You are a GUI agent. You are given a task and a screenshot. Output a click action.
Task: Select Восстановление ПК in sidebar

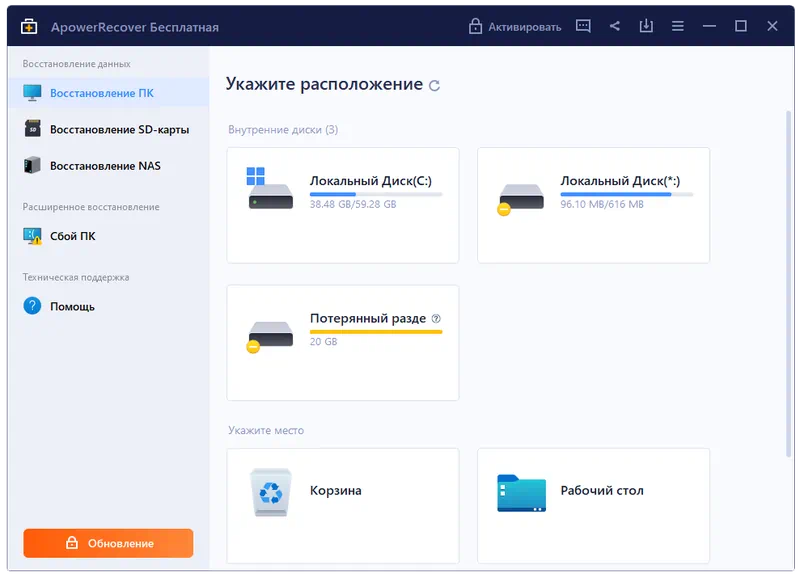108,93
